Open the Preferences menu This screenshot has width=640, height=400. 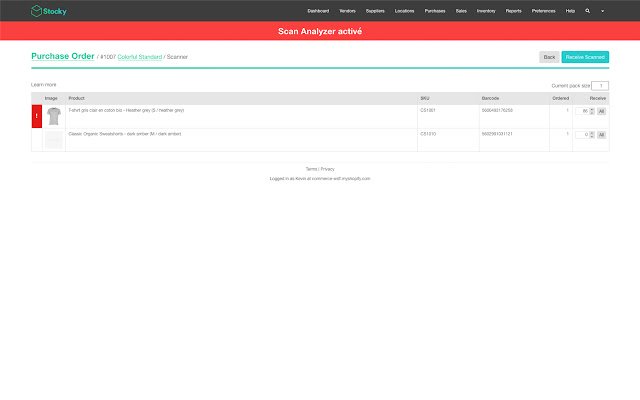pos(543,11)
